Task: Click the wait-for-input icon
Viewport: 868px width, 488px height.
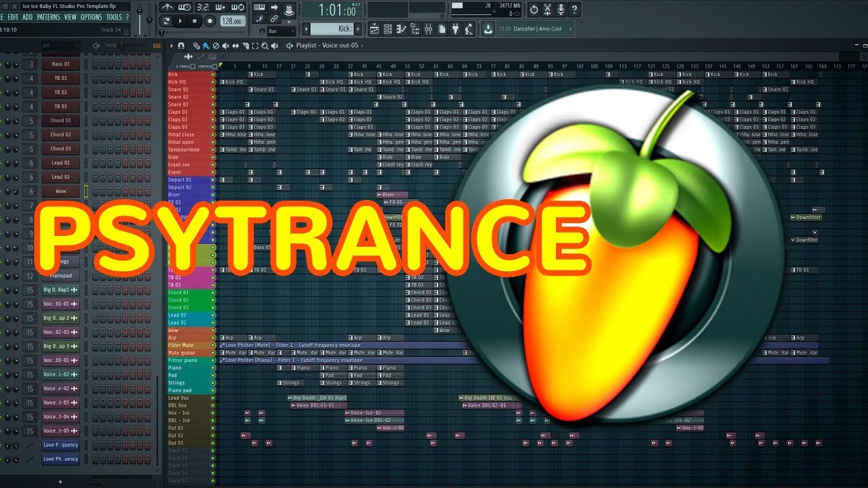Action: coord(184,7)
